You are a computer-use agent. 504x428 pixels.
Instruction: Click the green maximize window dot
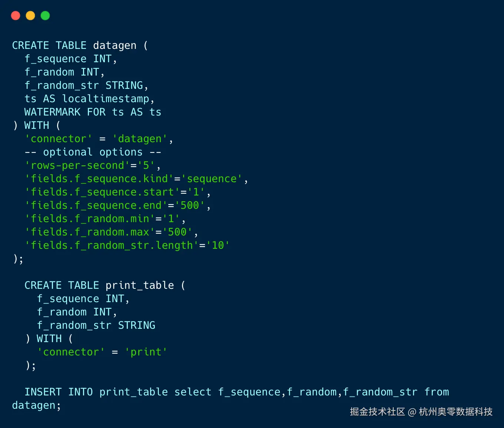click(x=45, y=16)
